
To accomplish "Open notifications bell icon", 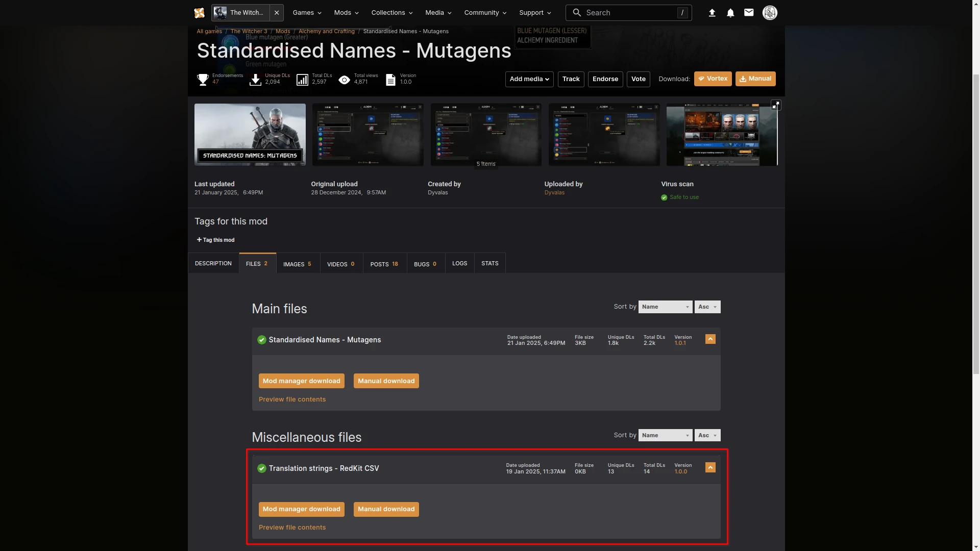I will [730, 13].
